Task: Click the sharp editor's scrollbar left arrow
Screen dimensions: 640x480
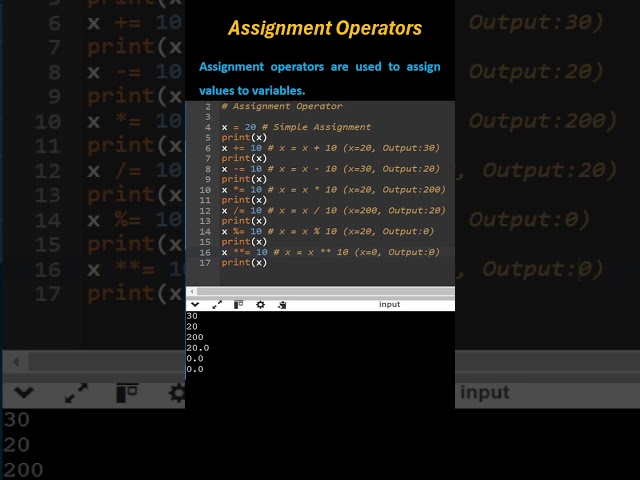Action: pyautogui.click(x=191, y=291)
